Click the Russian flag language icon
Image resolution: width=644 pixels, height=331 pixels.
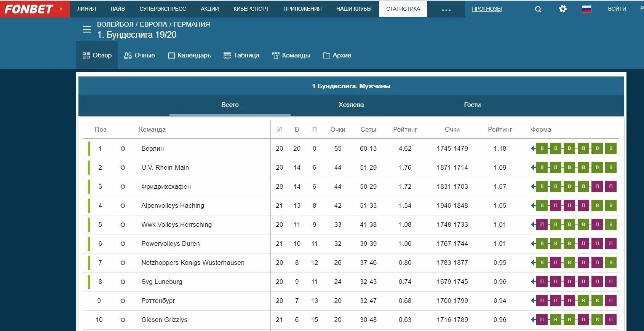click(x=586, y=9)
